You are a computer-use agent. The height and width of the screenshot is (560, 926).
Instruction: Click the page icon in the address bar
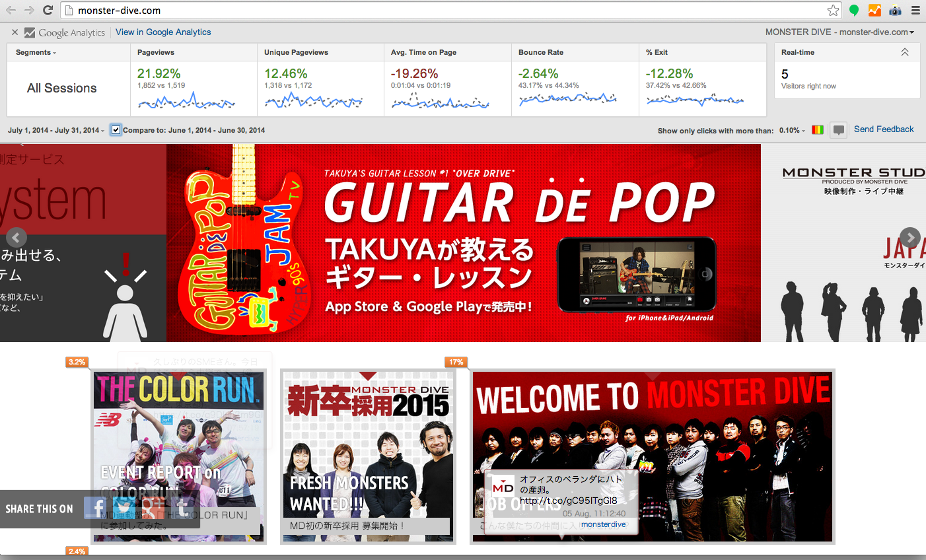pyautogui.click(x=69, y=10)
